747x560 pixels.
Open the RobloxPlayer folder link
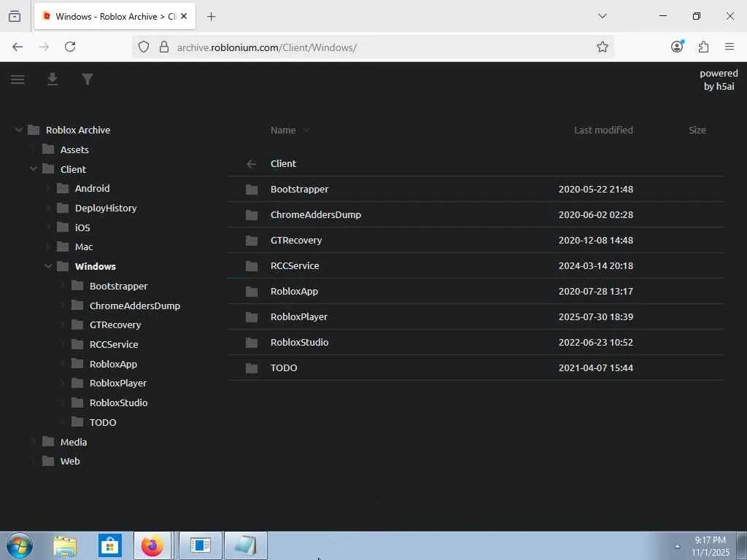pyautogui.click(x=298, y=316)
